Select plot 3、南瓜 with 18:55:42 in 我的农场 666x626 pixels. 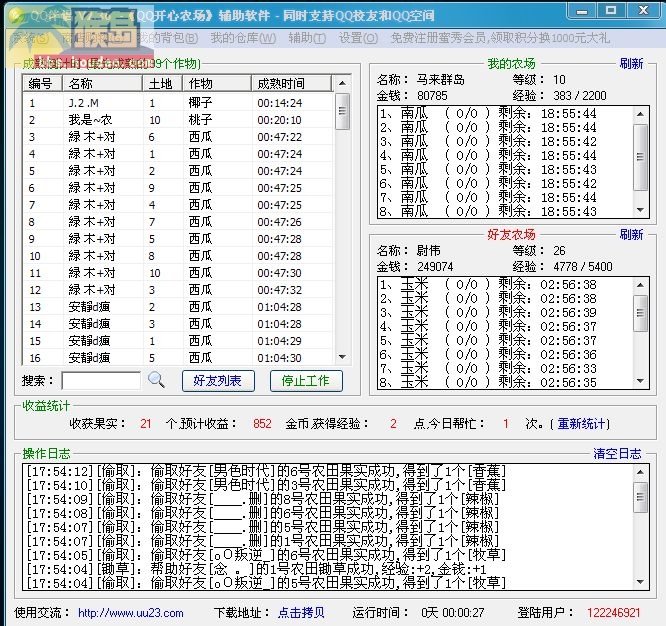point(505,141)
